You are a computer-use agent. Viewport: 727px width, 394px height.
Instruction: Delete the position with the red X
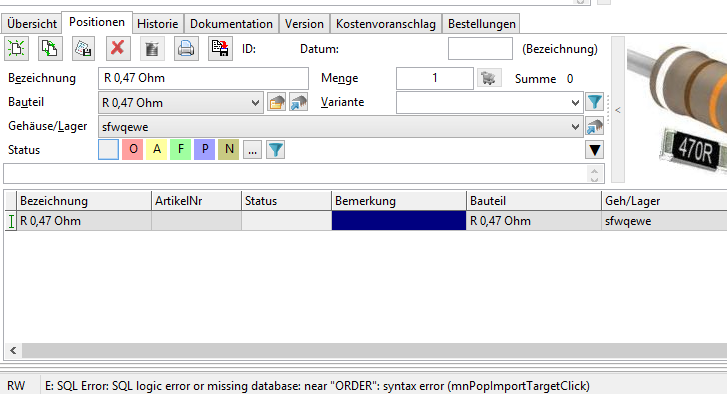click(x=118, y=48)
